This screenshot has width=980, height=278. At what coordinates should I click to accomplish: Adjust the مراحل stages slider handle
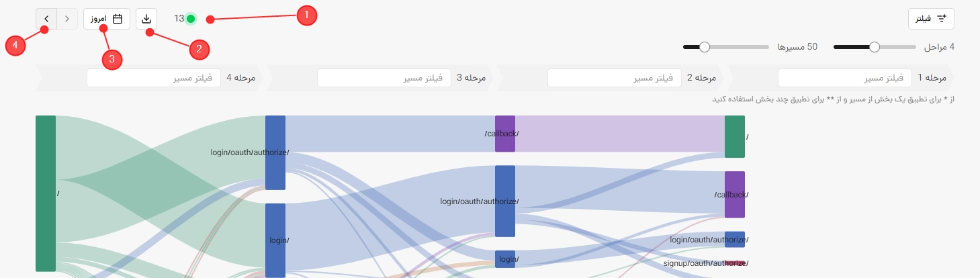874,47
